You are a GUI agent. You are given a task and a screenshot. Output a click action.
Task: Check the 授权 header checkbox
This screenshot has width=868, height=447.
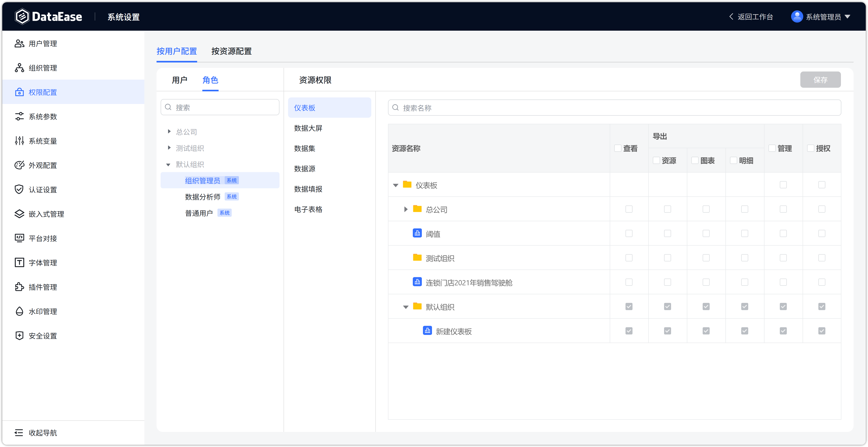pos(811,148)
